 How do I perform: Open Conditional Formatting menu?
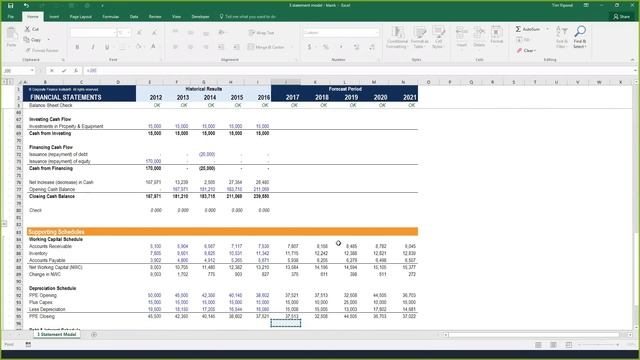tap(397, 38)
